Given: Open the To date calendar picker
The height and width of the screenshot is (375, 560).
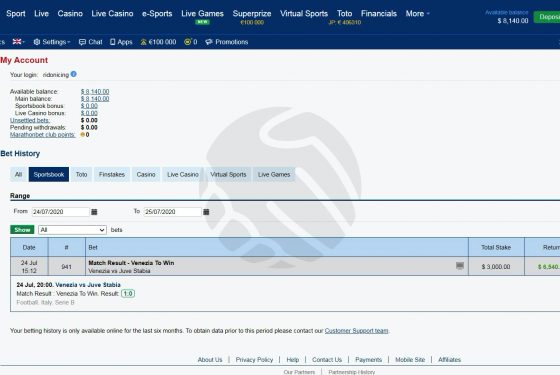Looking at the screenshot, I should (x=206, y=212).
